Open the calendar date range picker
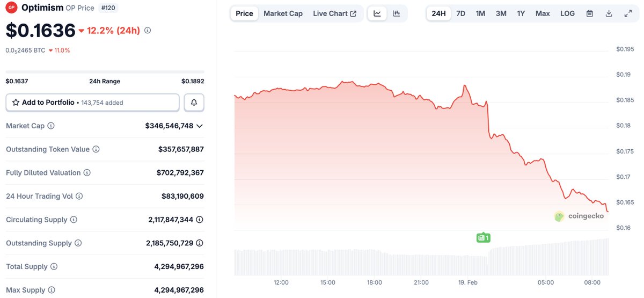This screenshot has width=644, height=298. (x=590, y=13)
